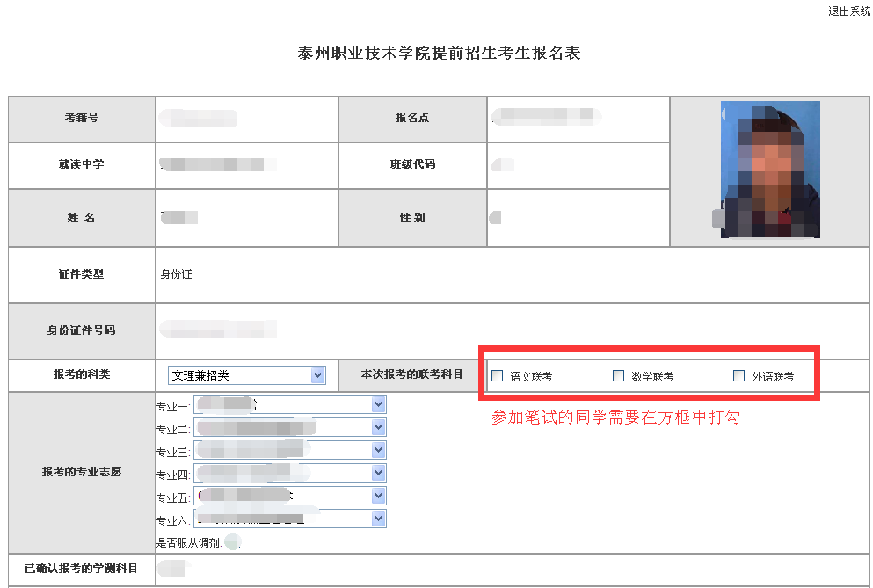Select the 专业五 dropdown box
Viewport: 873px width, 588px height.
coord(289,496)
